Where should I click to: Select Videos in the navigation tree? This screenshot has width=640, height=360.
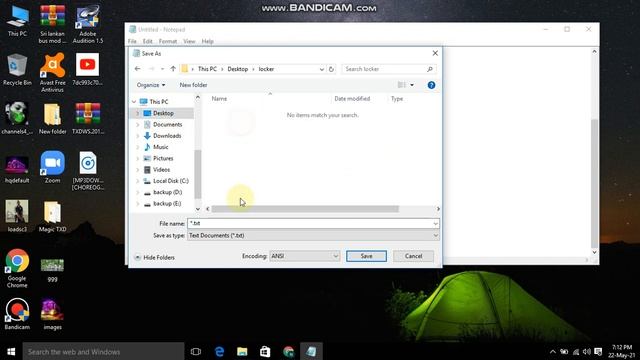click(x=161, y=169)
